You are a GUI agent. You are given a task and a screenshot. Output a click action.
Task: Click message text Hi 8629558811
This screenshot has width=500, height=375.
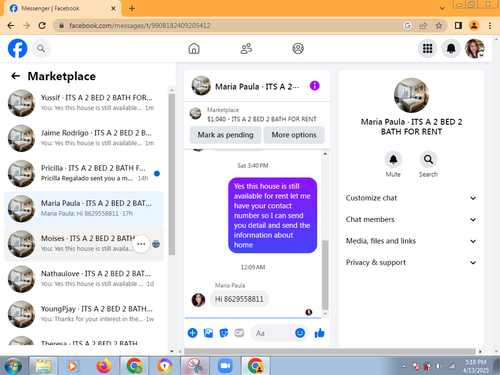pyautogui.click(x=239, y=299)
